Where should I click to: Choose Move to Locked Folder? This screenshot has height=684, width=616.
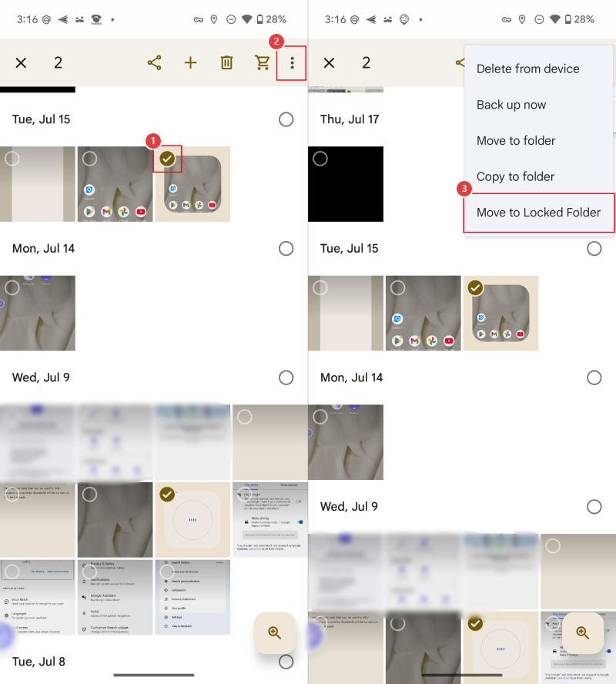pos(538,213)
